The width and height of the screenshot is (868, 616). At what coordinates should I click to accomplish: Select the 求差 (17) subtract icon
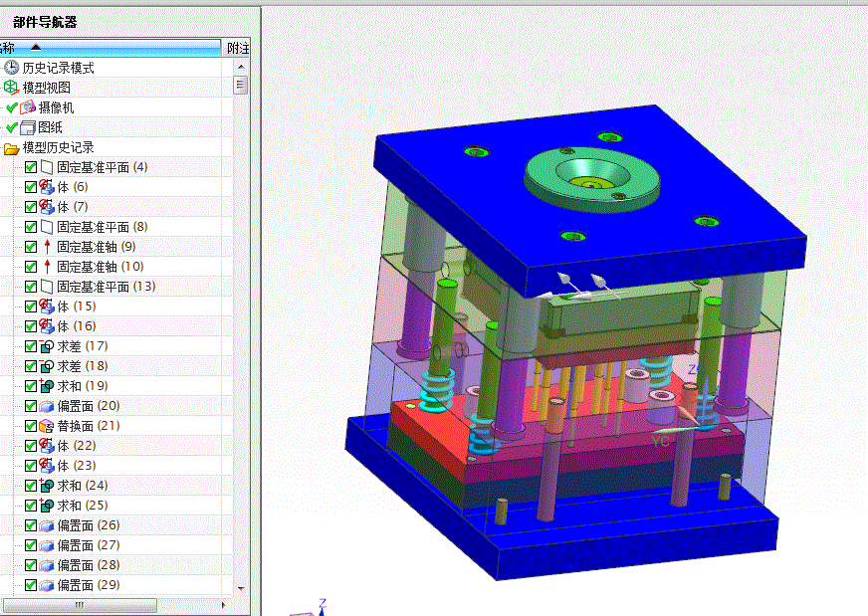[x=47, y=346]
